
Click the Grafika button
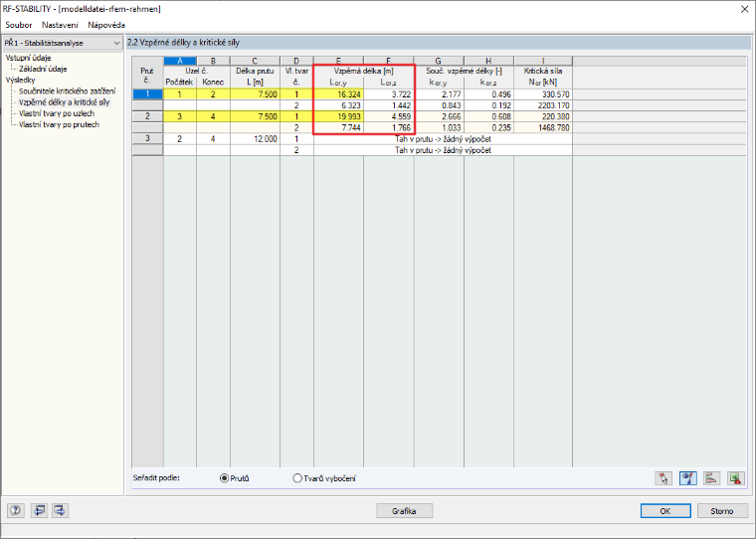(x=404, y=511)
